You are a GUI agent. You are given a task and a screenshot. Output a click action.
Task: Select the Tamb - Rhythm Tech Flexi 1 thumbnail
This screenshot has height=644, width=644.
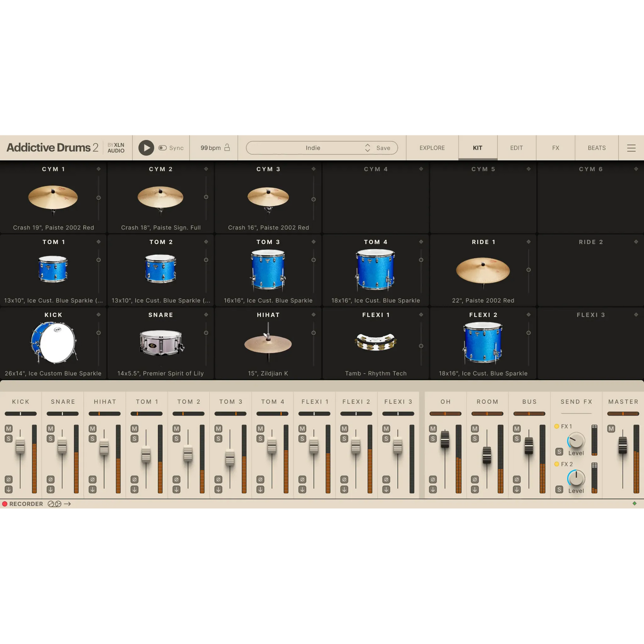[x=375, y=342]
